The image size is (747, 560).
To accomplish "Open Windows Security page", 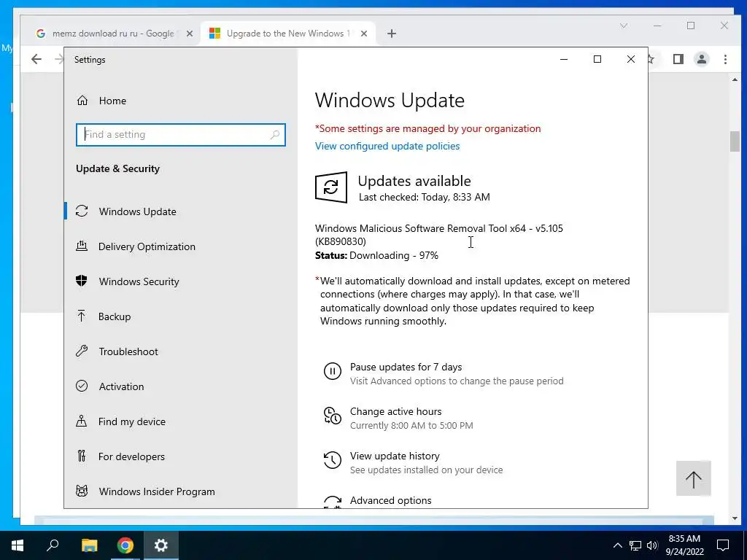I will coord(139,281).
